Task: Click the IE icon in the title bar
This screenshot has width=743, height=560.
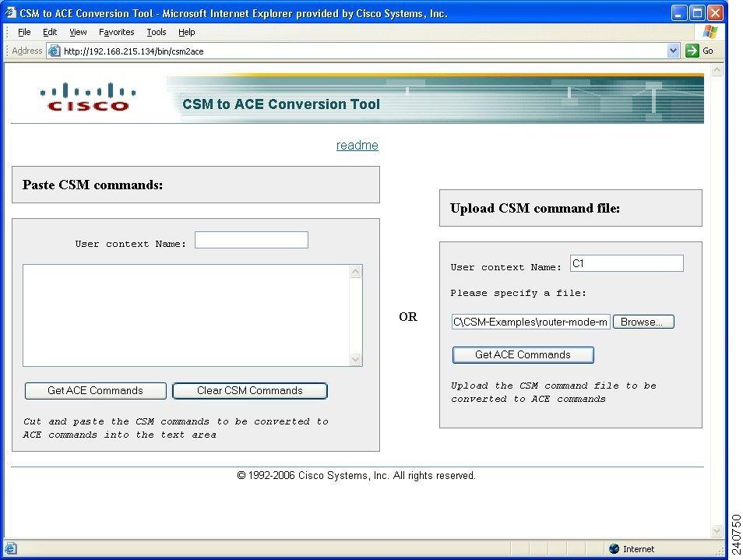Action: [10, 13]
